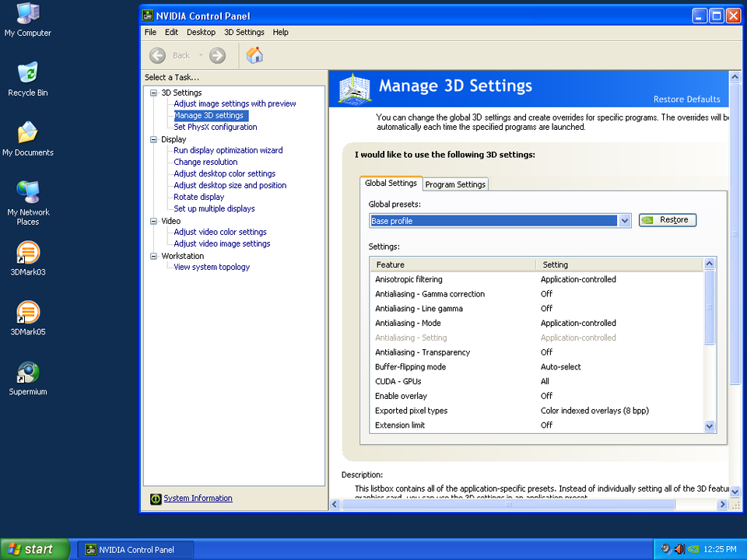Open the 3D Settings menu
Viewport: 747px width, 560px height.
pyautogui.click(x=244, y=32)
